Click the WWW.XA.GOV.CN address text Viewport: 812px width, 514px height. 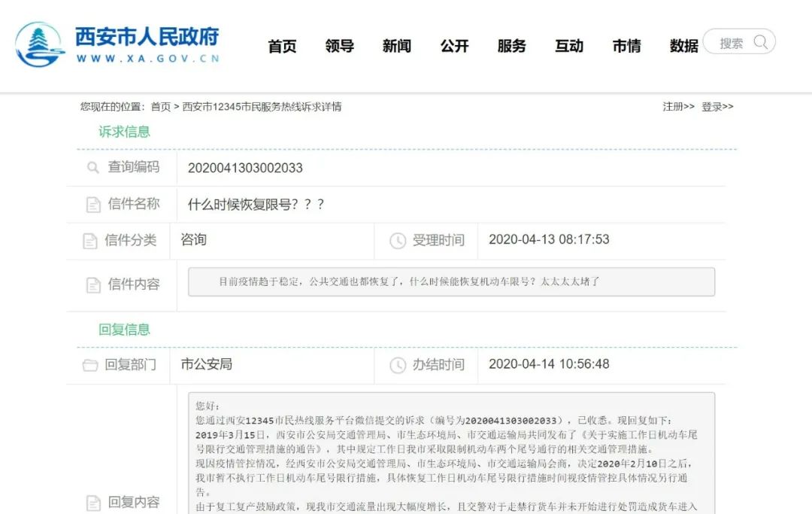(147, 59)
